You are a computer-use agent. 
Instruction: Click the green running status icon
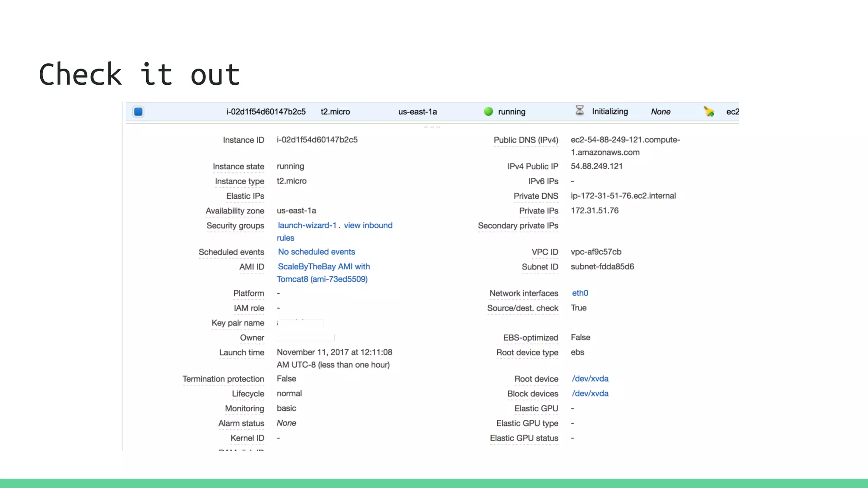click(488, 111)
